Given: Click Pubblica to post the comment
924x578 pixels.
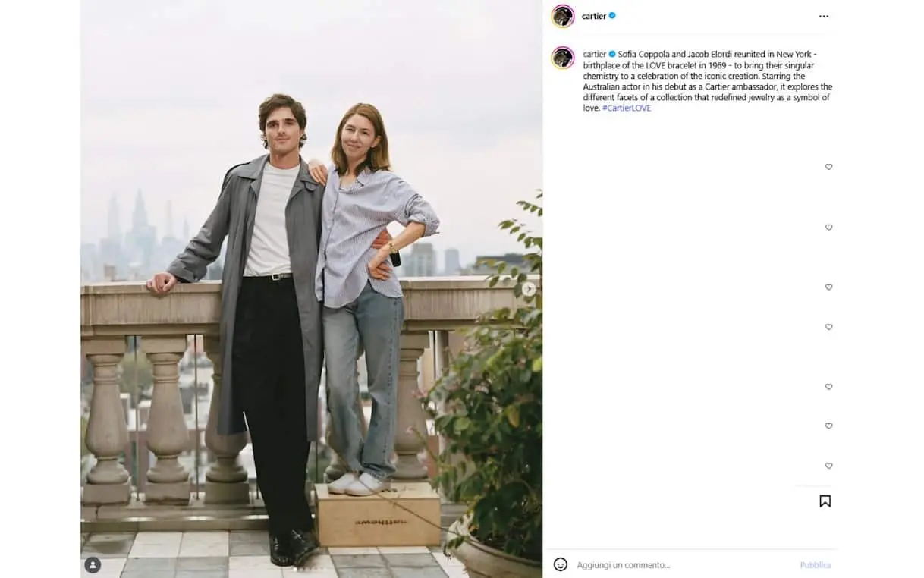Looking at the screenshot, I should [x=816, y=565].
